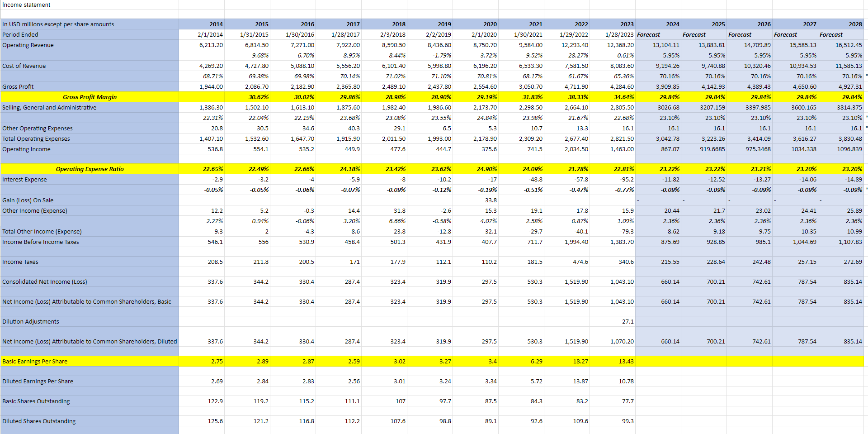Select forecast operating income 1096.839

[x=841, y=149]
